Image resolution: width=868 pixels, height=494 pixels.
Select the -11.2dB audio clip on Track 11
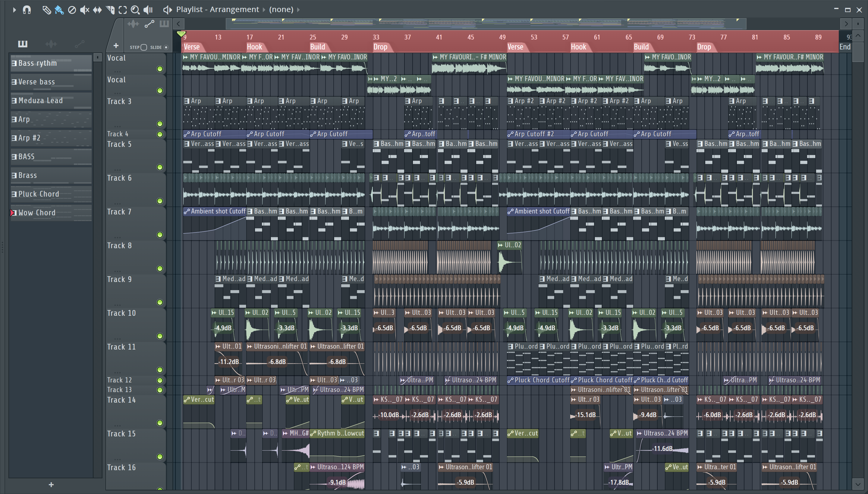click(x=228, y=359)
